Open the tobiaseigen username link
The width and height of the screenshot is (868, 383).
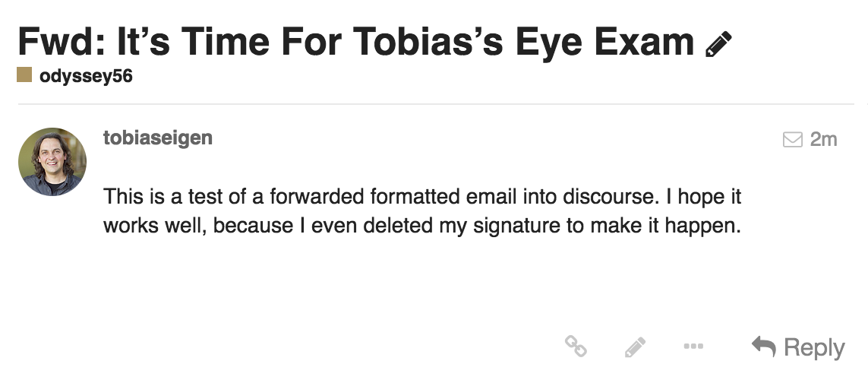pos(158,138)
